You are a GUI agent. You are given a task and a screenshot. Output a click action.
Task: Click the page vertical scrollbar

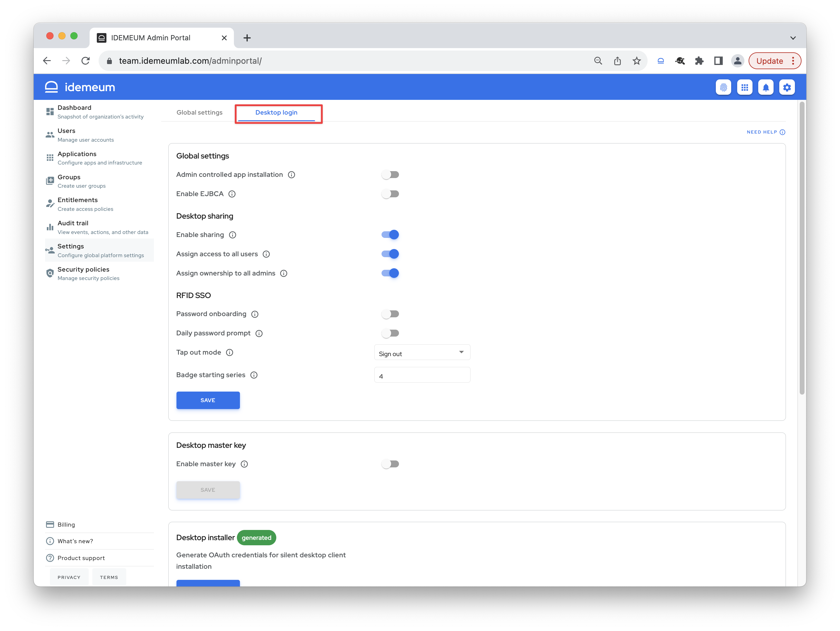(x=802, y=248)
